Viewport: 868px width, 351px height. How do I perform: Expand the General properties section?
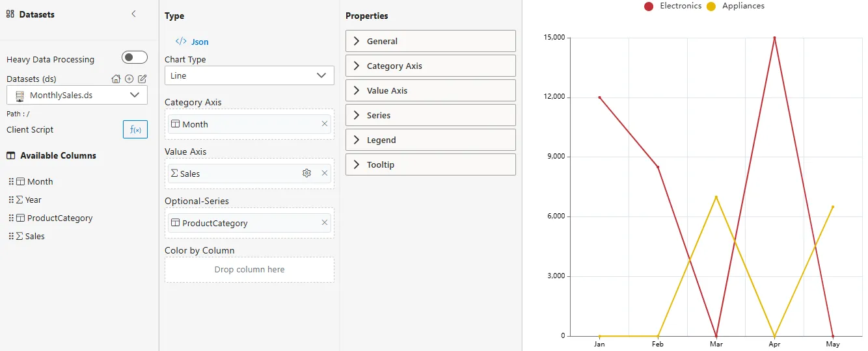(x=430, y=41)
